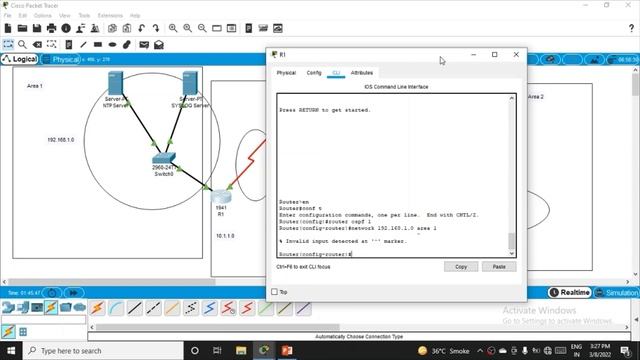Pick the Automatically Choose Connection Type cable
The image size is (640, 360).
pyautogui.click(x=97, y=308)
